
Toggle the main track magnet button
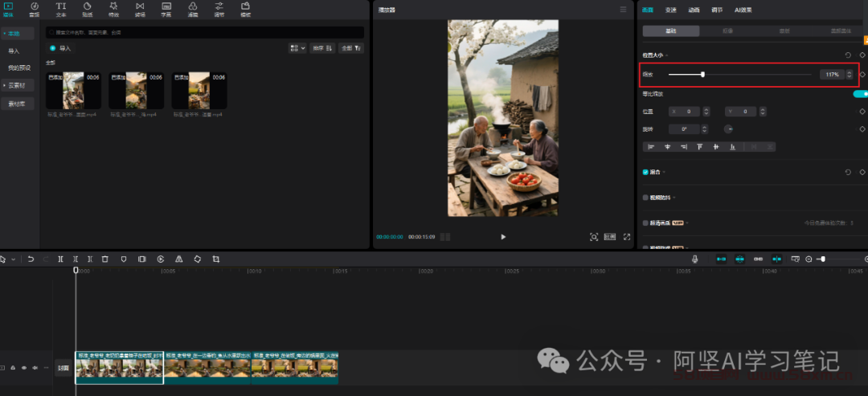click(721, 259)
